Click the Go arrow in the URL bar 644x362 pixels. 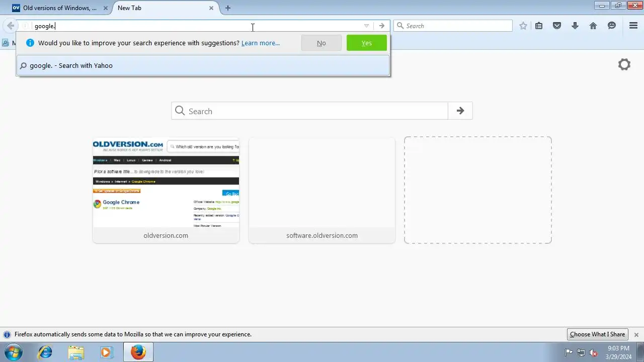tap(382, 26)
